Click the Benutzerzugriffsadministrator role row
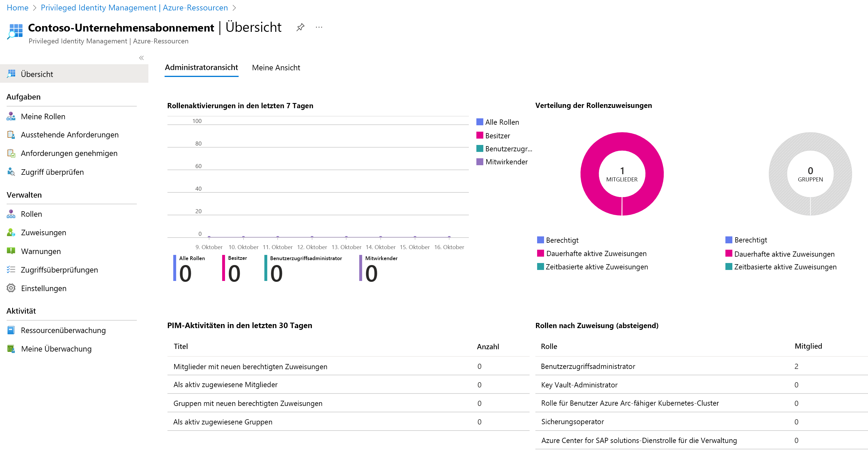 (x=701, y=366)
